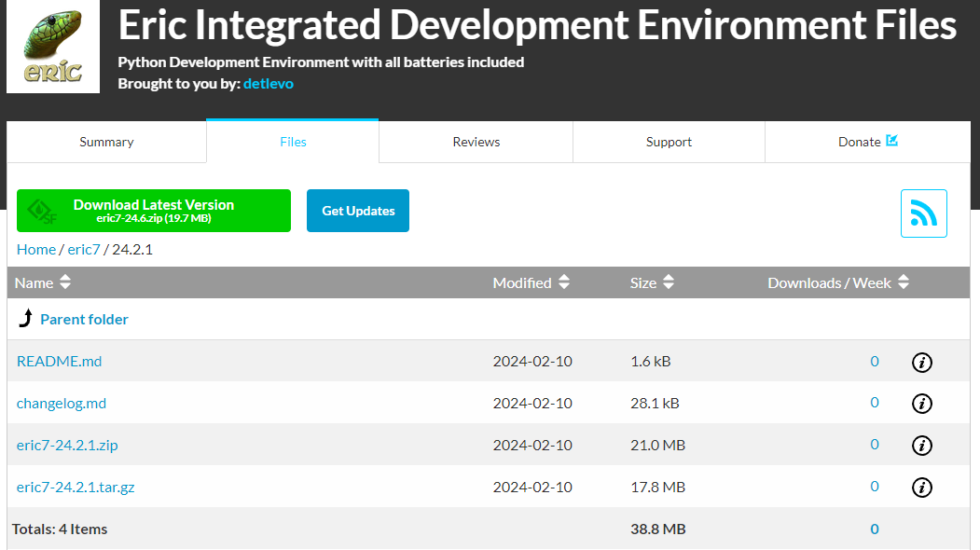
Task: Select the Files tab
Action: tap(293, 142)
